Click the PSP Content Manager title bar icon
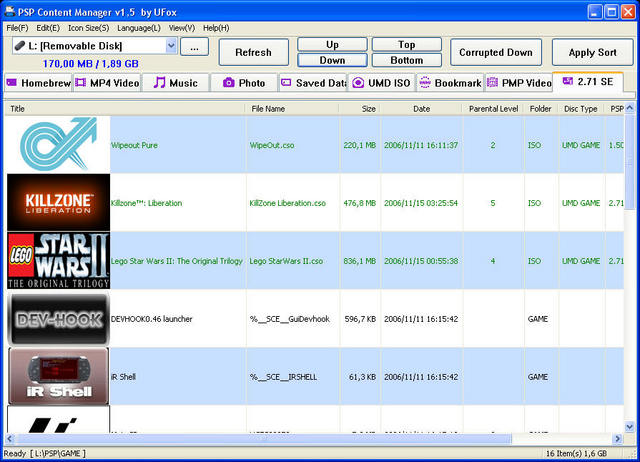The image size is (640, 462). coord(9,11)
